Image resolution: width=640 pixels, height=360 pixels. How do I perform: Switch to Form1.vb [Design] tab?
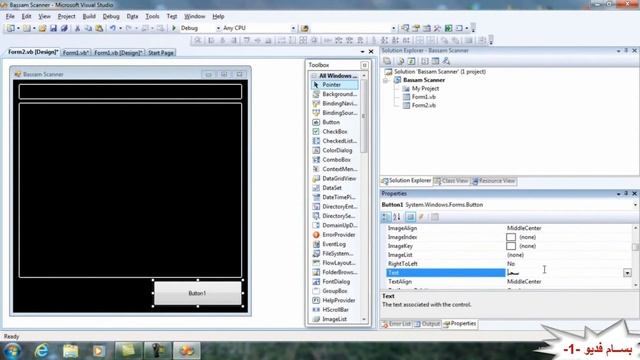tap(118, 53)
